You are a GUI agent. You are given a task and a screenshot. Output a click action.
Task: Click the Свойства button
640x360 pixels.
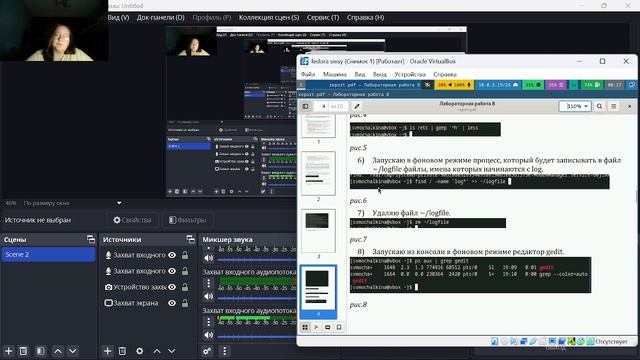[x=133, y=220]
